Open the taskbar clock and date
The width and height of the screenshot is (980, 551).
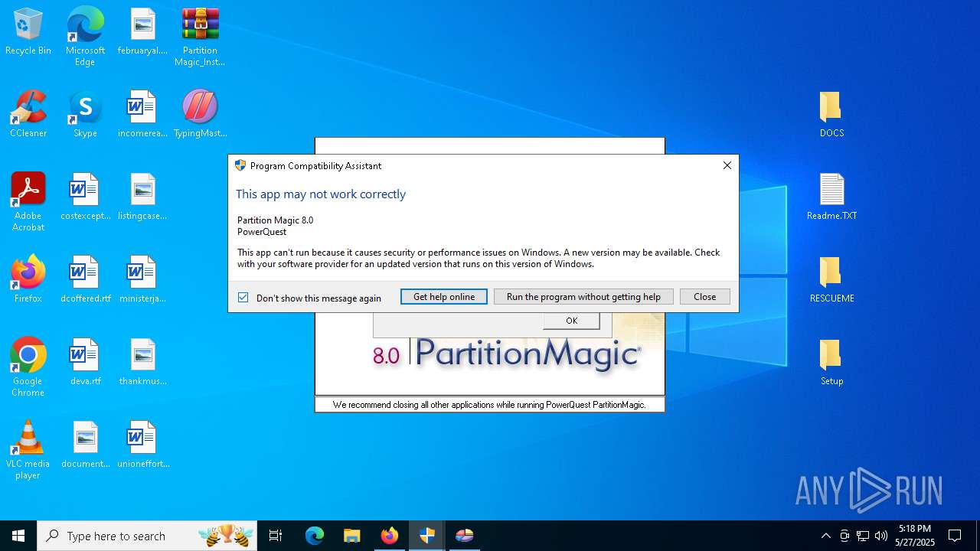pyautogui.click(x=915, y=536)
